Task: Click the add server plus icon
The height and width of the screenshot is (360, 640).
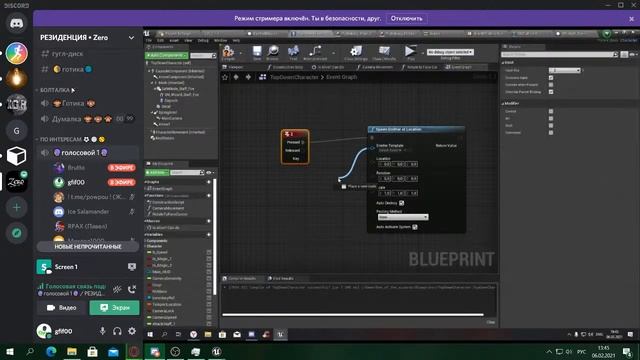Action: click(16, 207)
